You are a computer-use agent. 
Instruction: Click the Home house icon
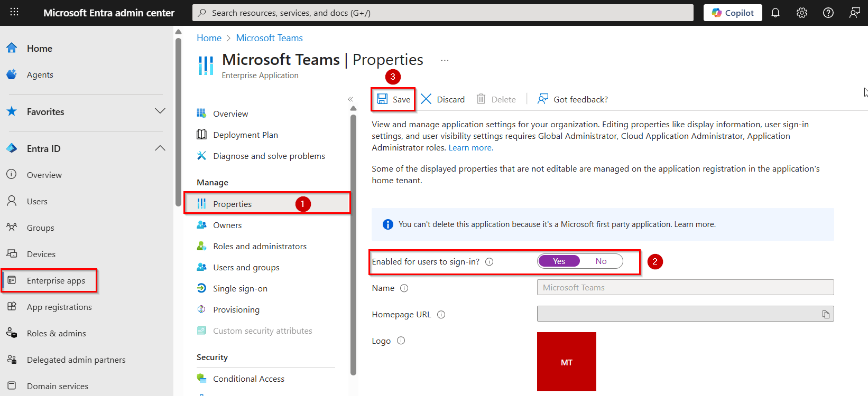12,48
